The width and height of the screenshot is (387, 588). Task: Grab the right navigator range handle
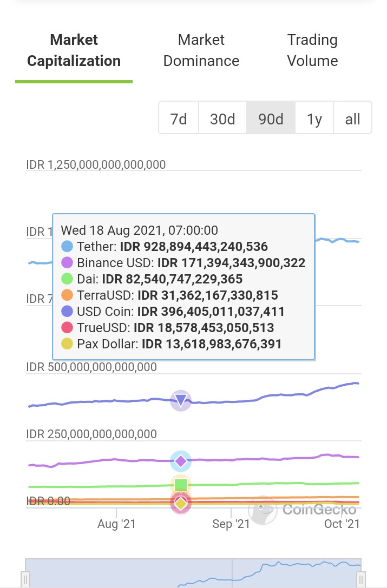[360, 579]
